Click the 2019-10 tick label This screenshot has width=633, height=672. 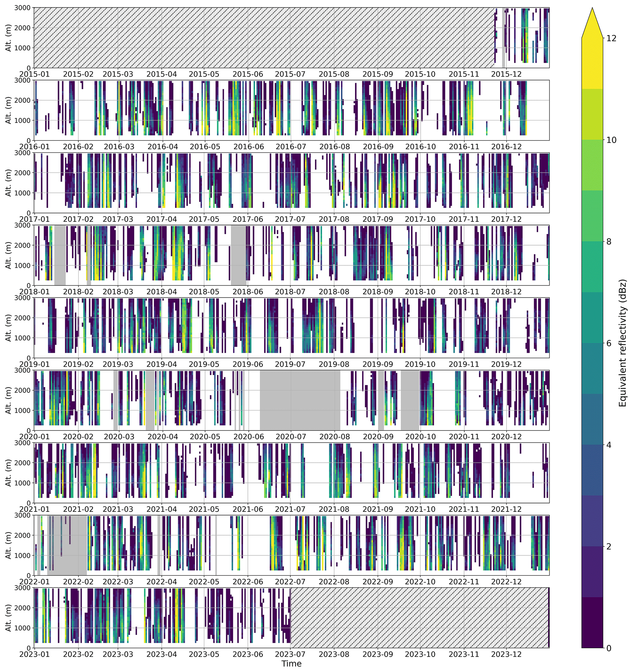tap(420, 364)
